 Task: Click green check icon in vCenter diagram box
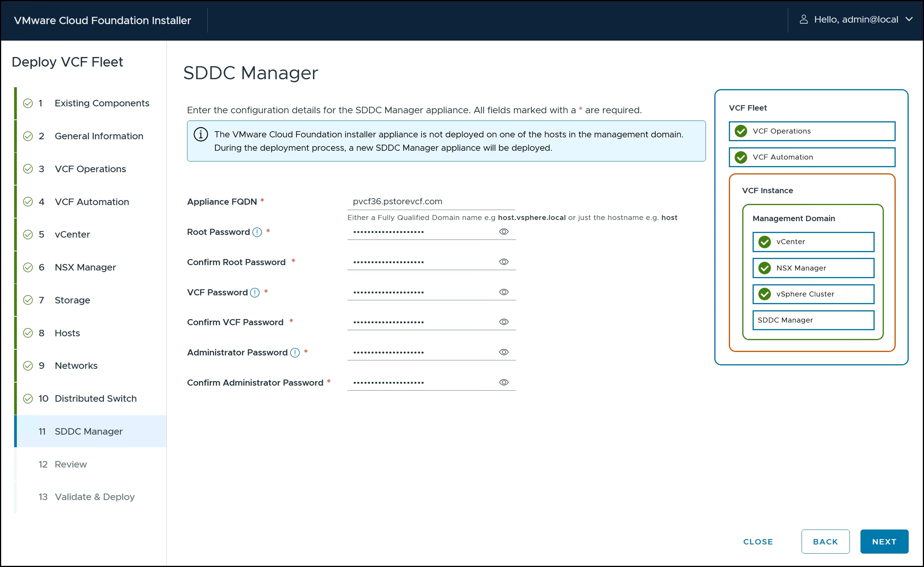[765, 242]
